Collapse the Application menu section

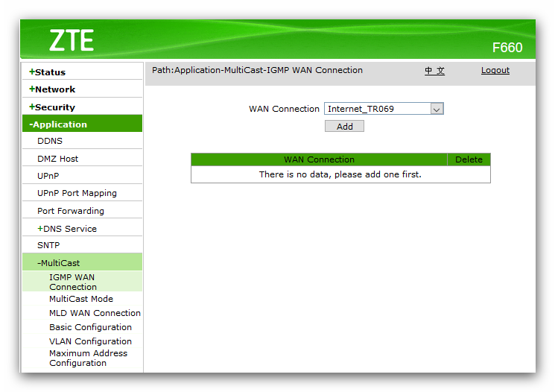tap(82, 124)
